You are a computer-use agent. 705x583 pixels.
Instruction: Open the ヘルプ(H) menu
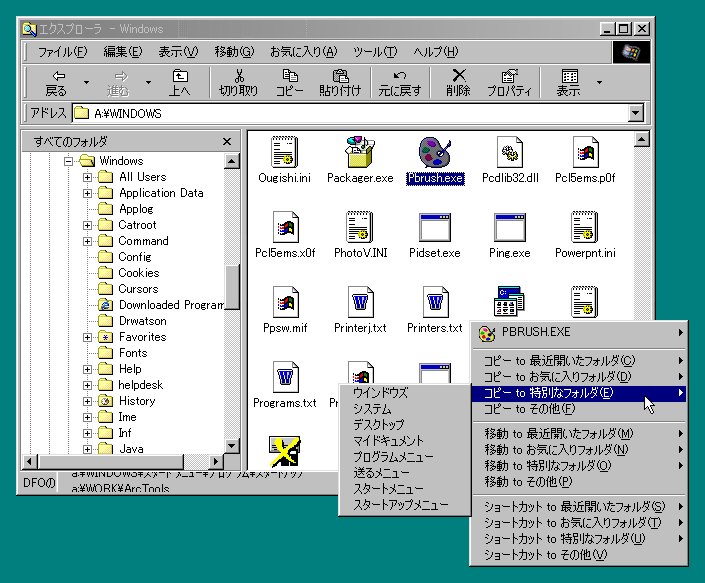pos(436,52)
